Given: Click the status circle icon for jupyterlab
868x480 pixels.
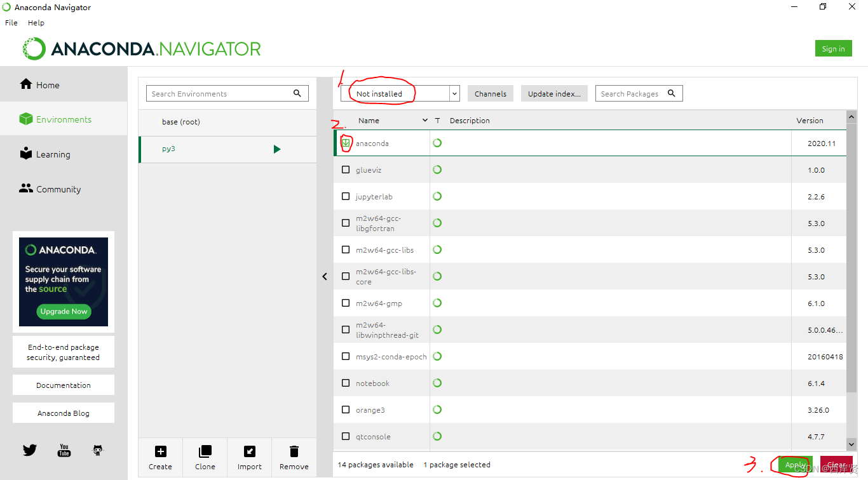Looking at the screenshot, I should point(437,196).
